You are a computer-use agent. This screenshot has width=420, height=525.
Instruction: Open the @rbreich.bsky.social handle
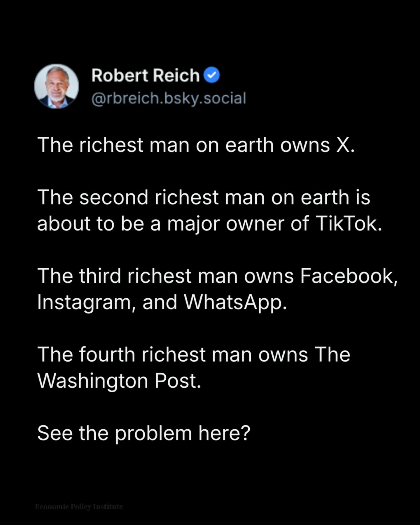coord(169,98)
